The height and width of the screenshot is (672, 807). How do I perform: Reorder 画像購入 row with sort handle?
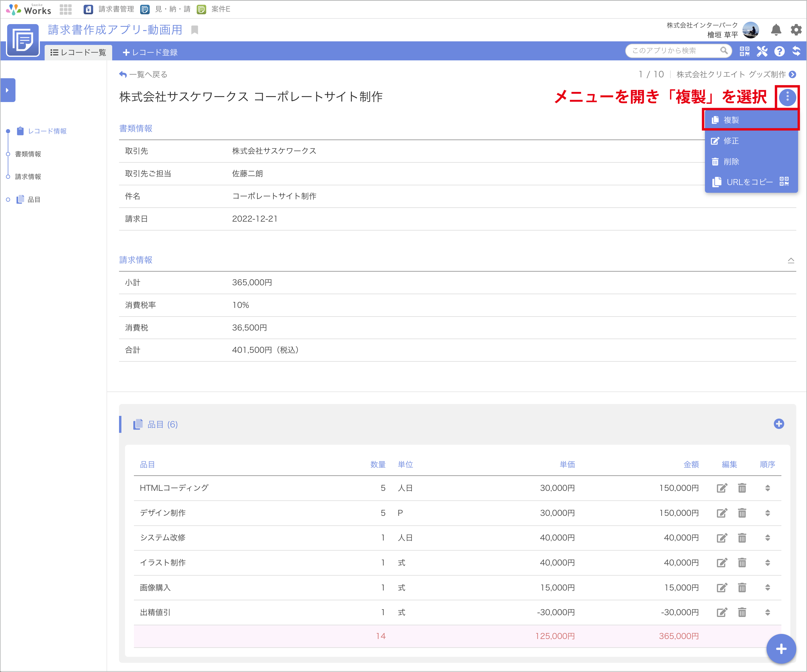(767, 588)
